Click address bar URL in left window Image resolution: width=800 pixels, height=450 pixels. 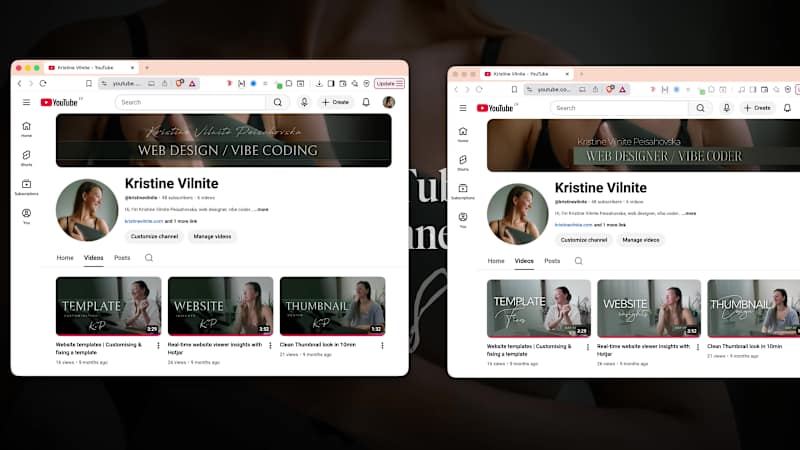(x=126, y=84)
